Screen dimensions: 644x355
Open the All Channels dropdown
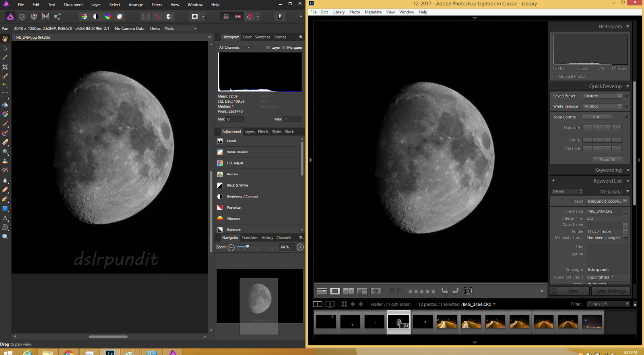235,48
